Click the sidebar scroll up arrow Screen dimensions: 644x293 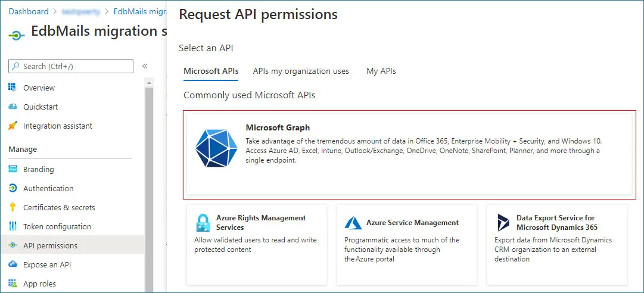click(149, 83)
